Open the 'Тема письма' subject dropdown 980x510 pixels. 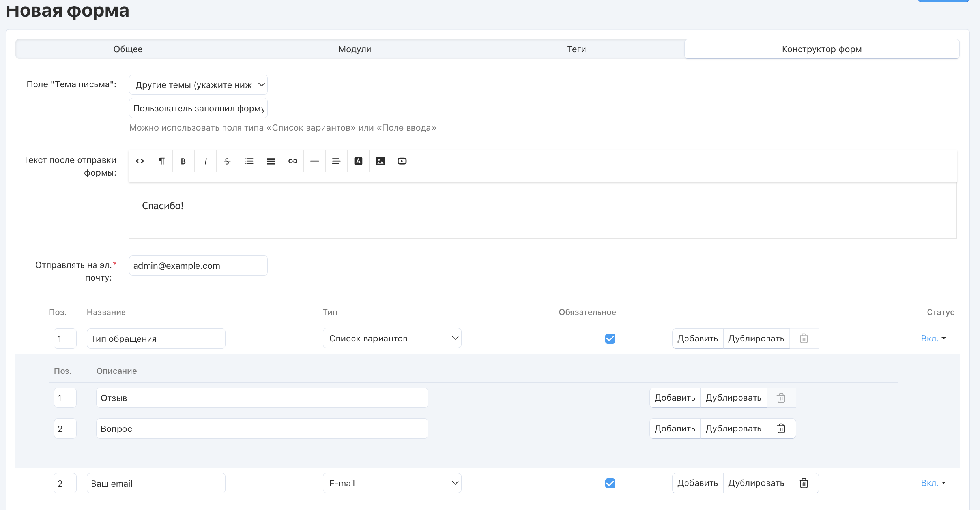[x=198, y=85]
